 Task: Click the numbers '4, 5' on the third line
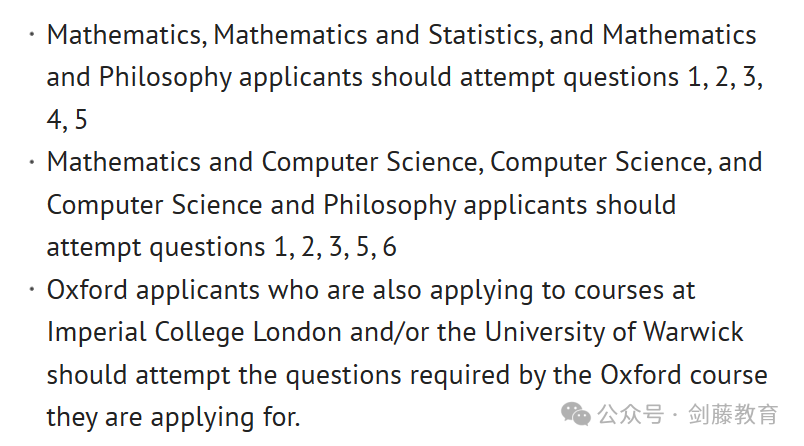[x=67, y=120]
